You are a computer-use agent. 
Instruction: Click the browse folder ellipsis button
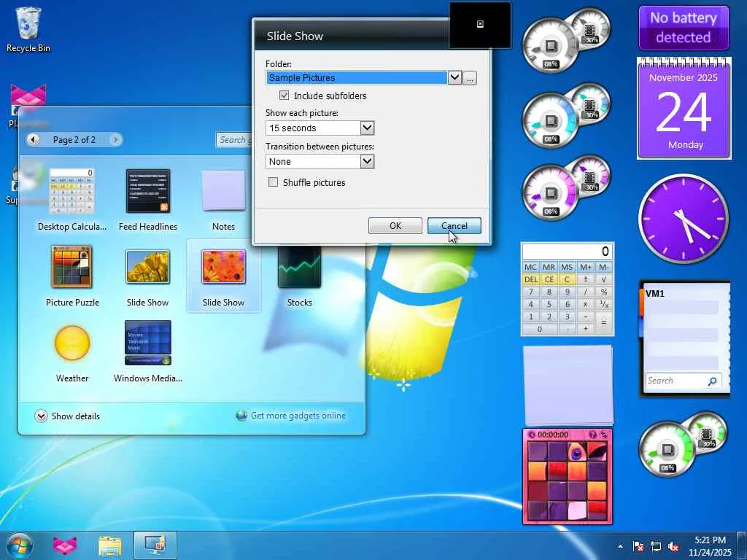469,77
